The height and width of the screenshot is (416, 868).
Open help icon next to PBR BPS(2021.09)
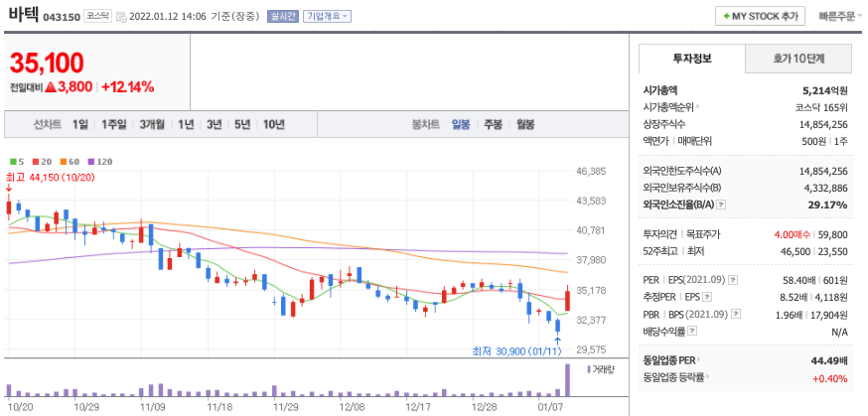point(736,314)
